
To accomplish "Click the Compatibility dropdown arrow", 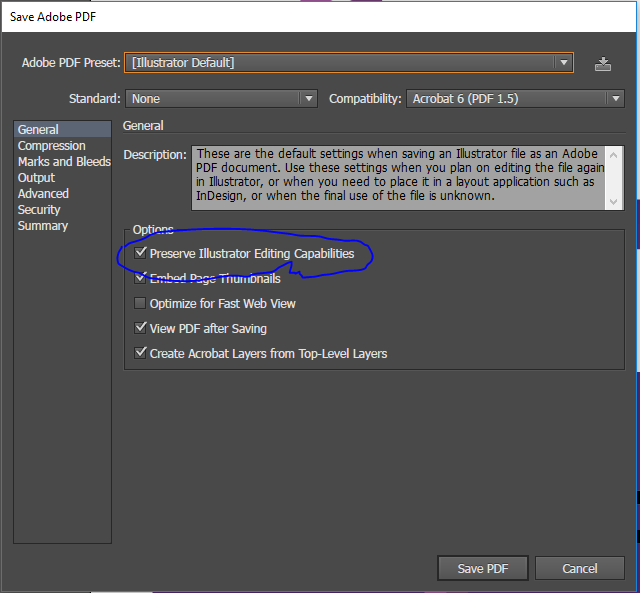I will (616, 99).
